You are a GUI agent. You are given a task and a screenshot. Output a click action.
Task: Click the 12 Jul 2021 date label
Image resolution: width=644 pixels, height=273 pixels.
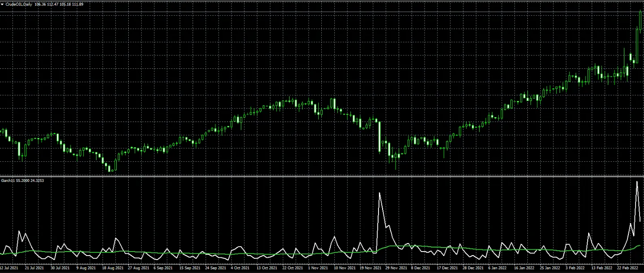(9, 269)
